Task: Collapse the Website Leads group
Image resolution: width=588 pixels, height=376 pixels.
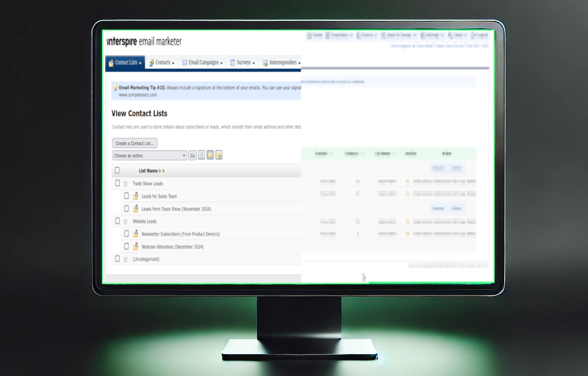Action: pos(125,221)
